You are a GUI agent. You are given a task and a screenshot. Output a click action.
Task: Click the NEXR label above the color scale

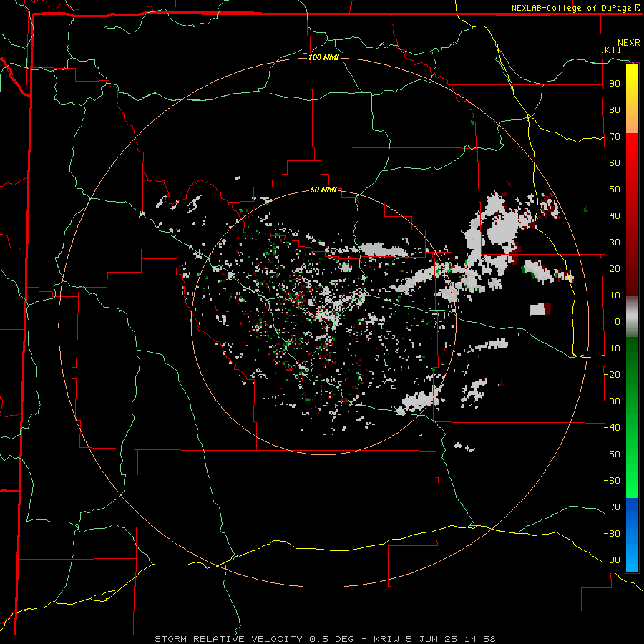coord(629,43)
